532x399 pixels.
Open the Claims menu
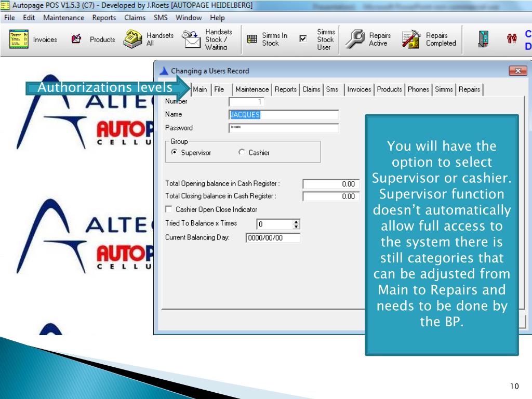[x=135, y=18]
